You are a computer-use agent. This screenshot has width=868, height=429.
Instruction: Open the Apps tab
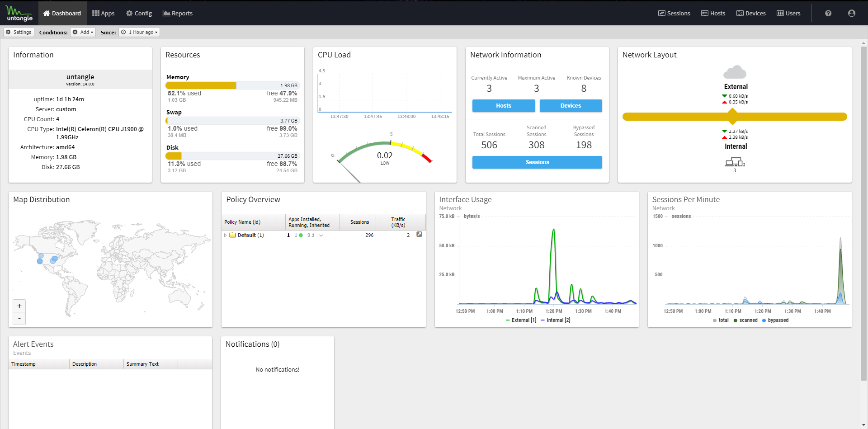click(103, 13)
